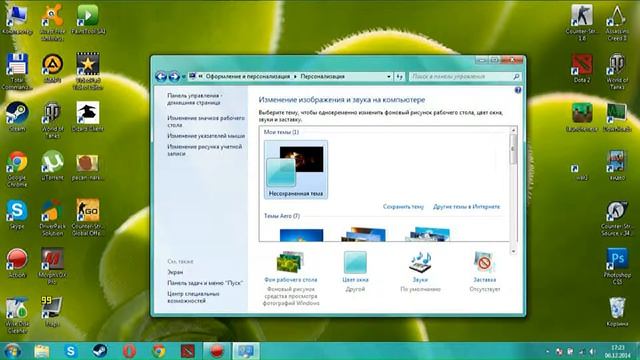640x360 pixels.
Task: Open Изменение рисунка учетной записи link
Action: click(204, 150)
